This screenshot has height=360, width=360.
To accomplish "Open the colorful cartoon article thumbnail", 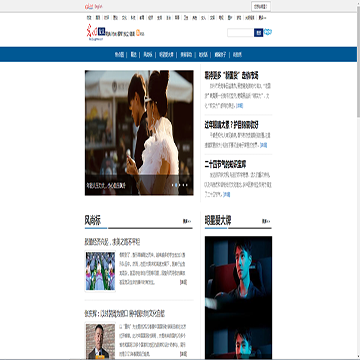I will point(100,271).
